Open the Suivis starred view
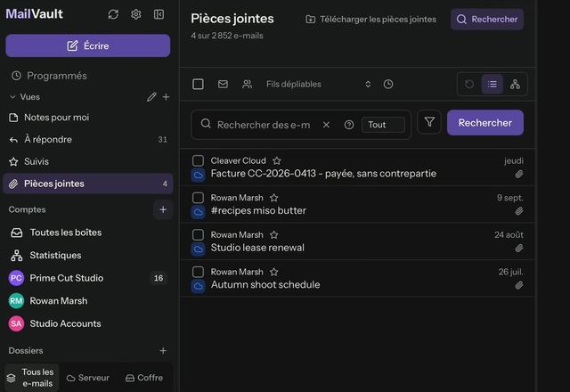Image resolution: width=570 pixels, height=392 pixels. [x=87, y=161]
